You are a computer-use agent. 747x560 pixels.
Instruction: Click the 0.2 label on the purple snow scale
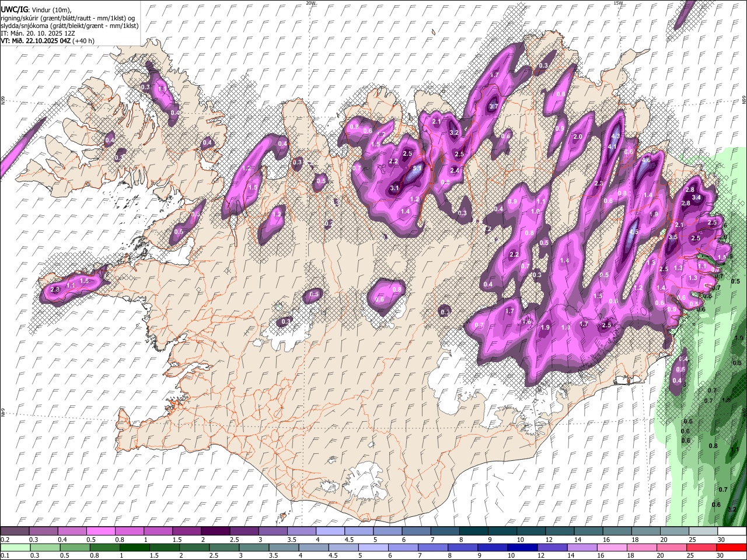(5, 540)
